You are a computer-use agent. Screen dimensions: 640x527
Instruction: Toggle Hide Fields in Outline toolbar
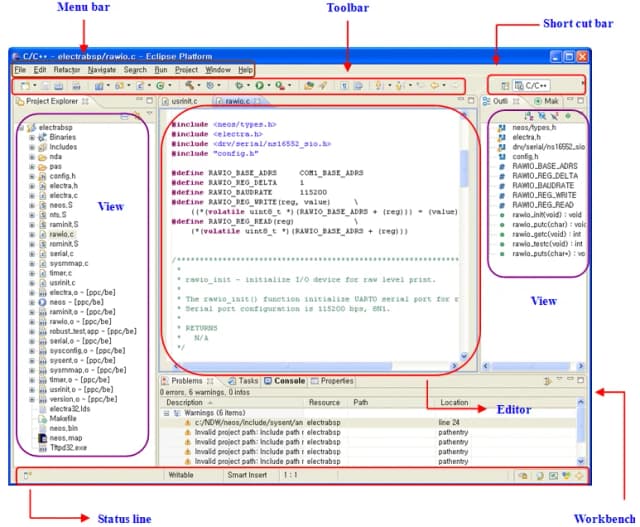[542, 116]
